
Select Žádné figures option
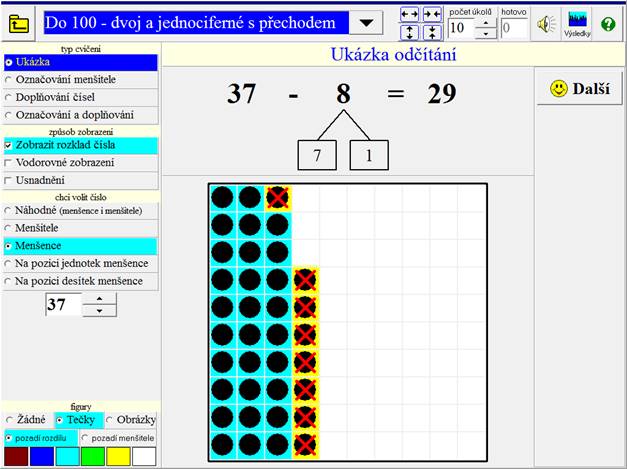point(27,420)
